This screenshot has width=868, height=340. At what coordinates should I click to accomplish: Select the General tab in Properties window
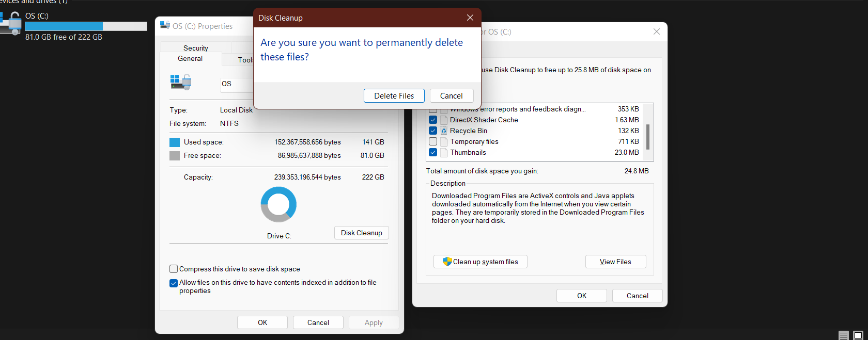(190, 59)
